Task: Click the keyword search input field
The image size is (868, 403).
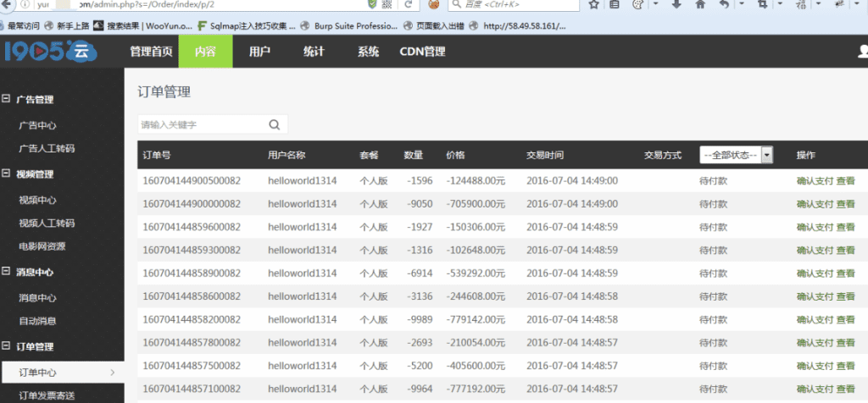Action: tap(202, 124)
